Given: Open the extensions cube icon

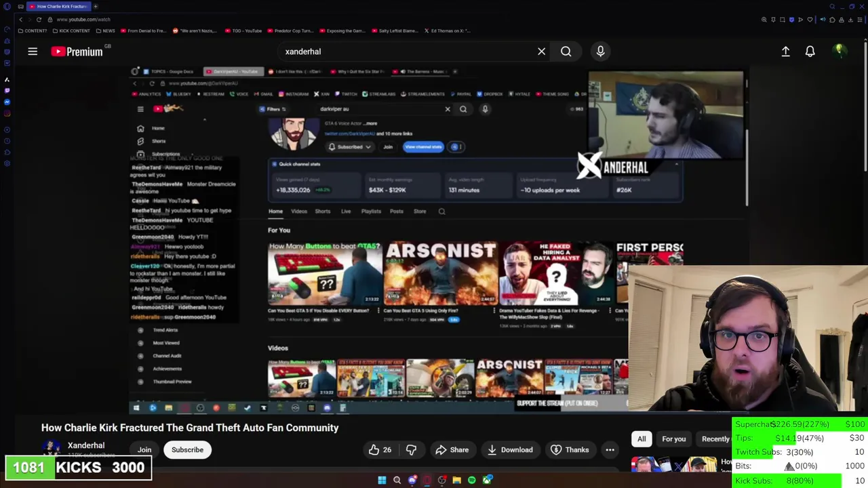Looking at the screenshot, I should tap(832, 20).
